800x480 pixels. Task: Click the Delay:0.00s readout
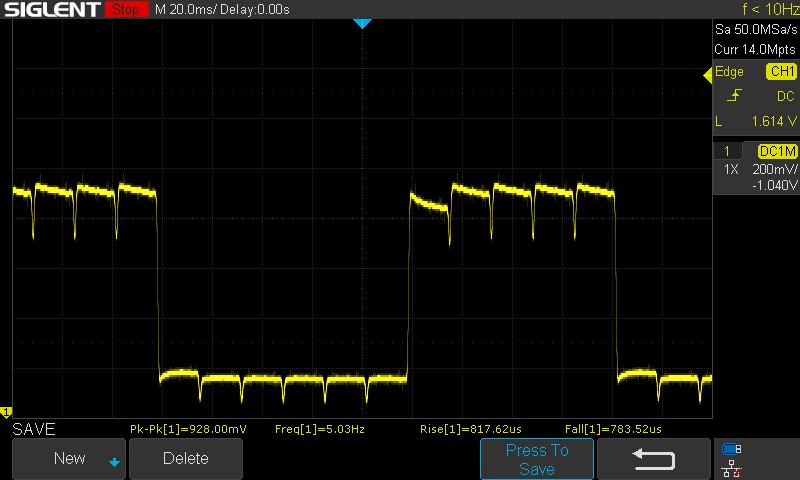pyautogui.click(x=255, y=10)
